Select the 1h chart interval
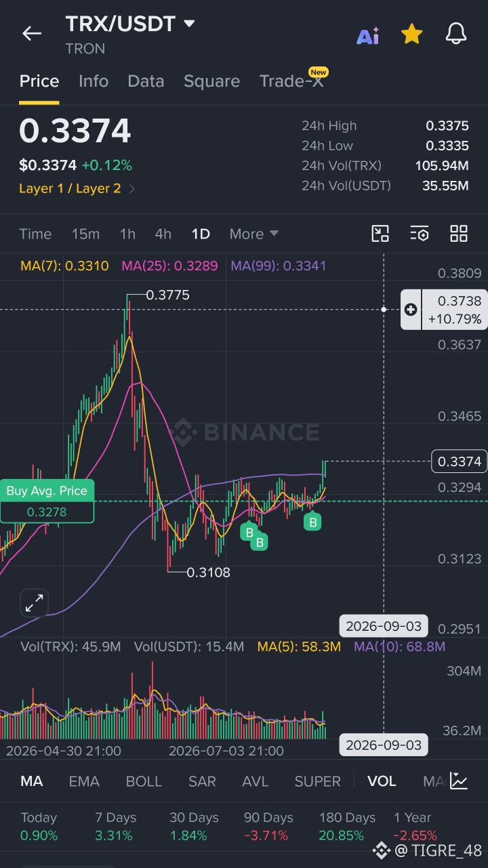Screen dimensions: 488x868 point(127,234)
